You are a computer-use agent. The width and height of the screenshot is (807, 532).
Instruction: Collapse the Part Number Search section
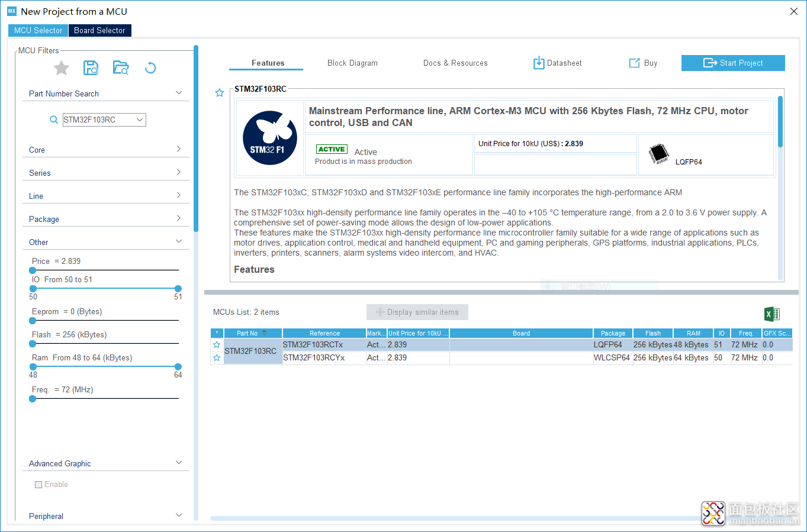coord(179,93)
